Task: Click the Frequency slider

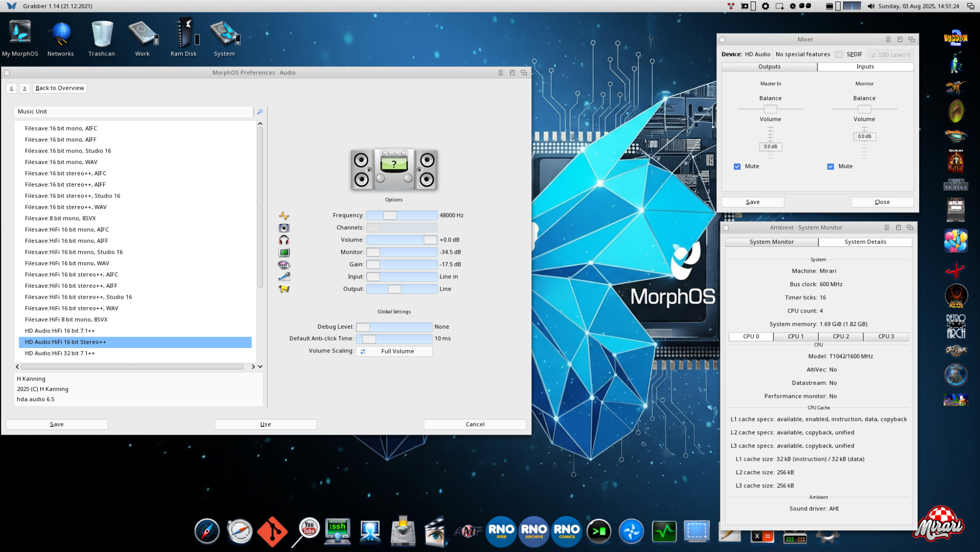Action: (x=402, y=215)
